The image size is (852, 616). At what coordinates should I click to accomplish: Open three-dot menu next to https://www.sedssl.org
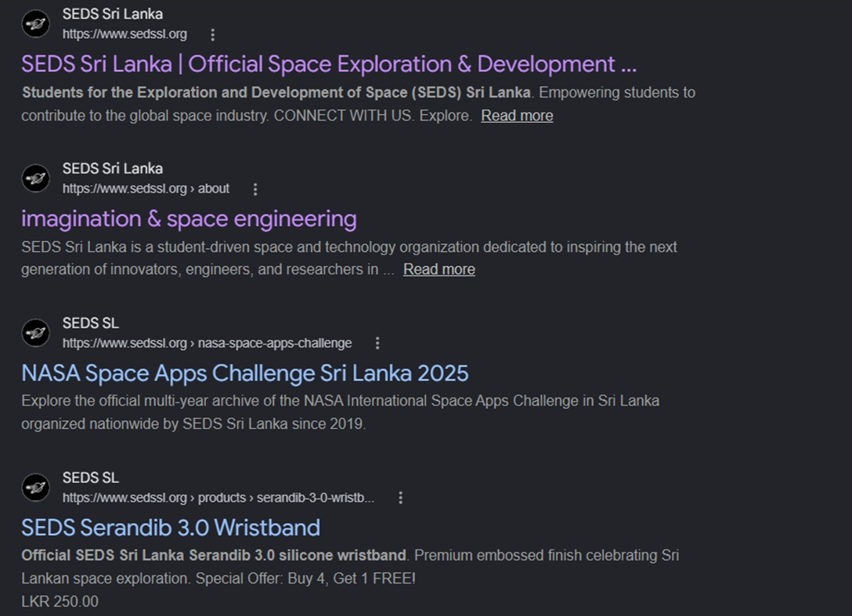tap(212, 34)
